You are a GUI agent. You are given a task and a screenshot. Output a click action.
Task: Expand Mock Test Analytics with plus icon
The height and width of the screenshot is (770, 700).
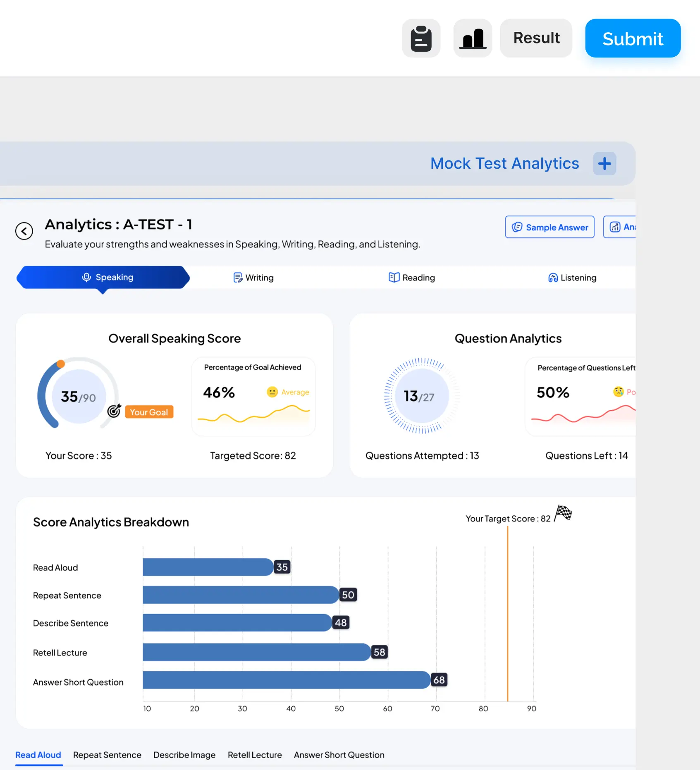tap(604, 164)
